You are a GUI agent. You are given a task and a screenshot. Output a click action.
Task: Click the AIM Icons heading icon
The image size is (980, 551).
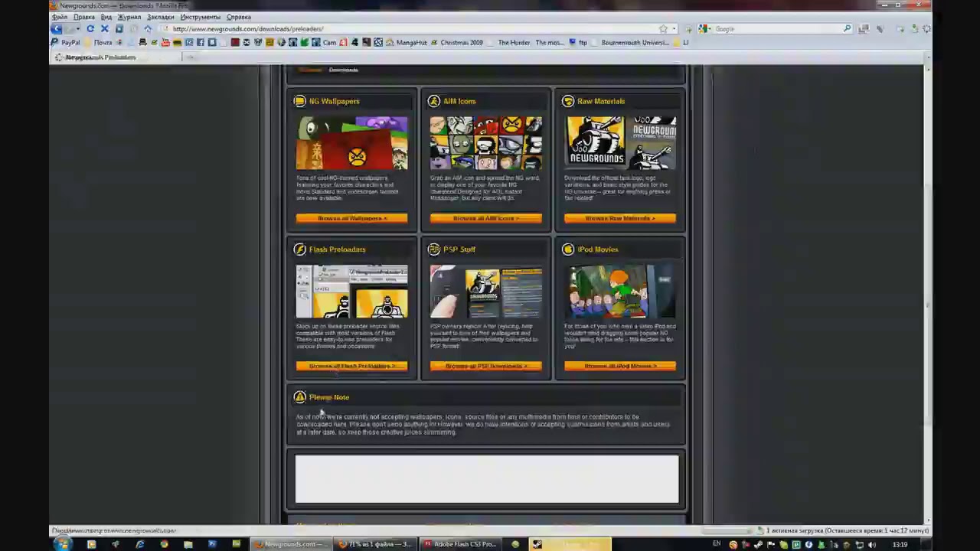point(434,101)
